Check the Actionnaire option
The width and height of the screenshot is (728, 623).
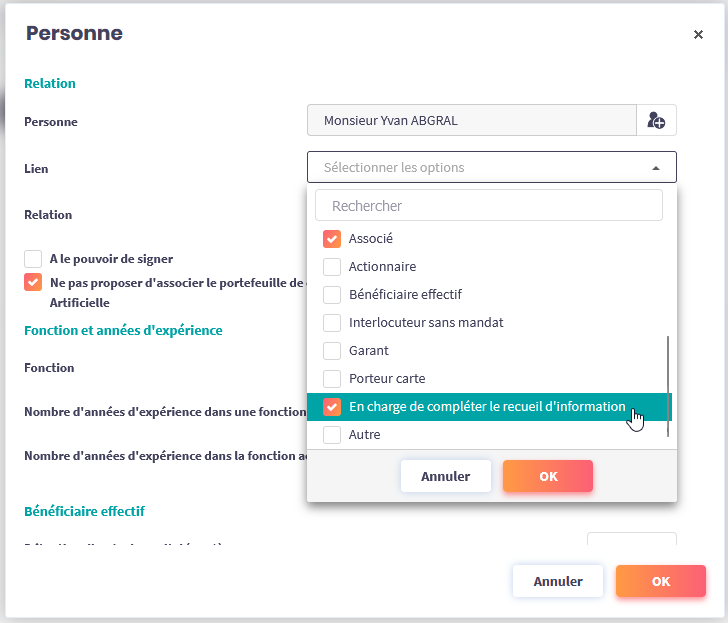click(x=332, y=267)
